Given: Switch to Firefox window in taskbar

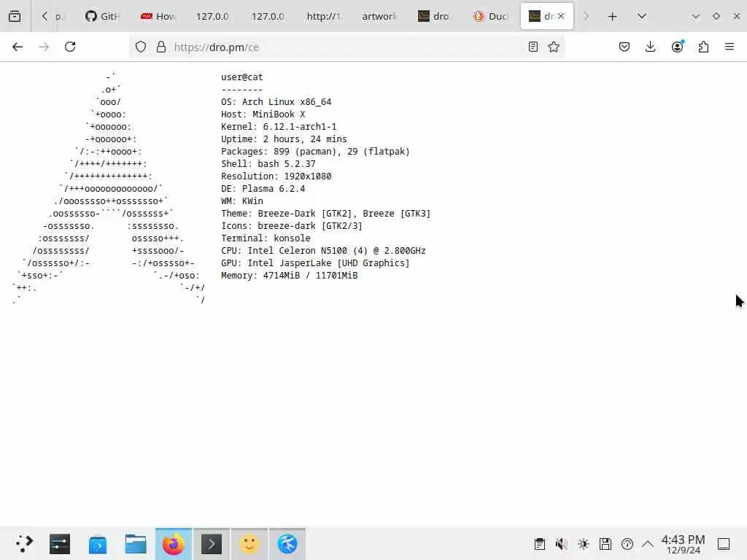Looking at the screenshot, I should 174,544.
